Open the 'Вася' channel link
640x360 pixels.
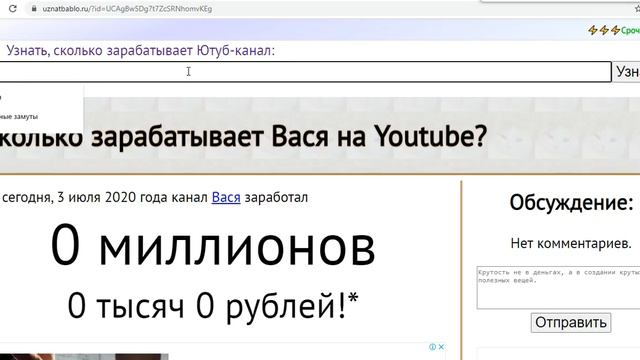point(226,198)
